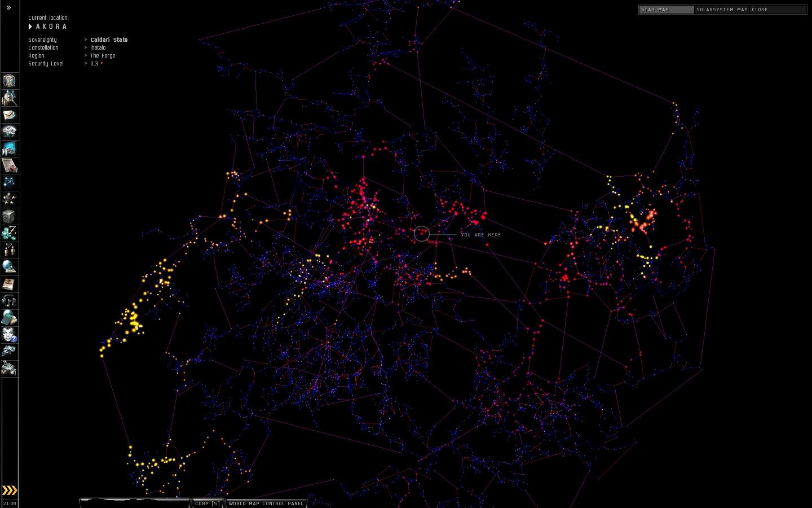The width and height of the screenshot is (812, 508).
Task: Click the 0.3 security level value
Action: tap(94, 64)
